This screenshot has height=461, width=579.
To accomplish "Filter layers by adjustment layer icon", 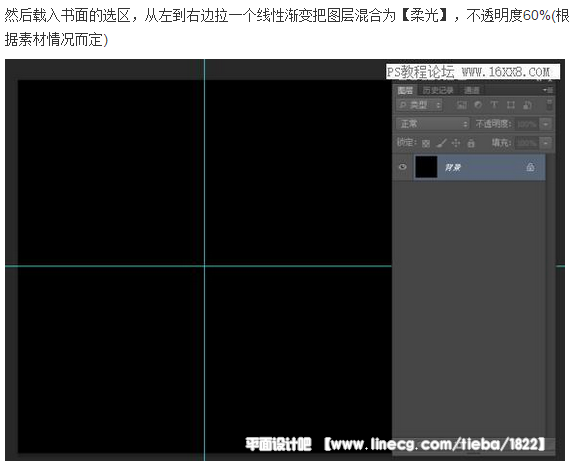I will [478, 105].
